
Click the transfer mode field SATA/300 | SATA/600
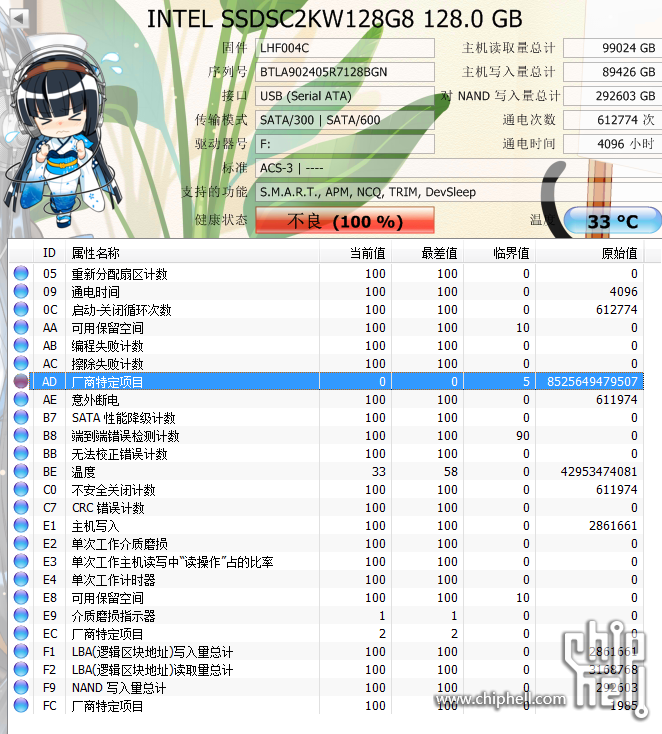point(345,120)
